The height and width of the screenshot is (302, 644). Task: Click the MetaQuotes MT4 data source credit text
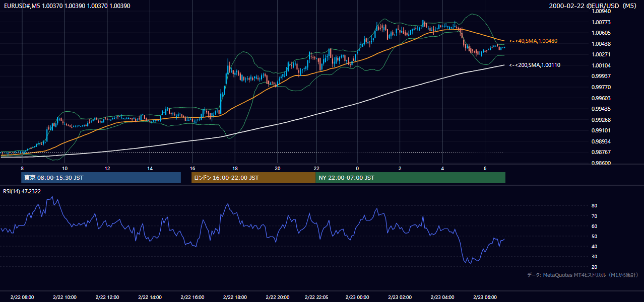click(x=583, y=275)
